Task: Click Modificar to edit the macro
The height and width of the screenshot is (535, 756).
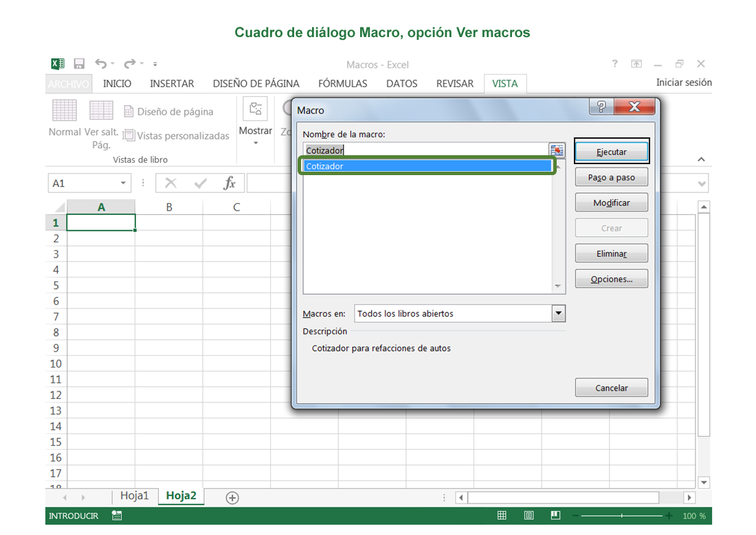Action: click(x=612, y=203)
